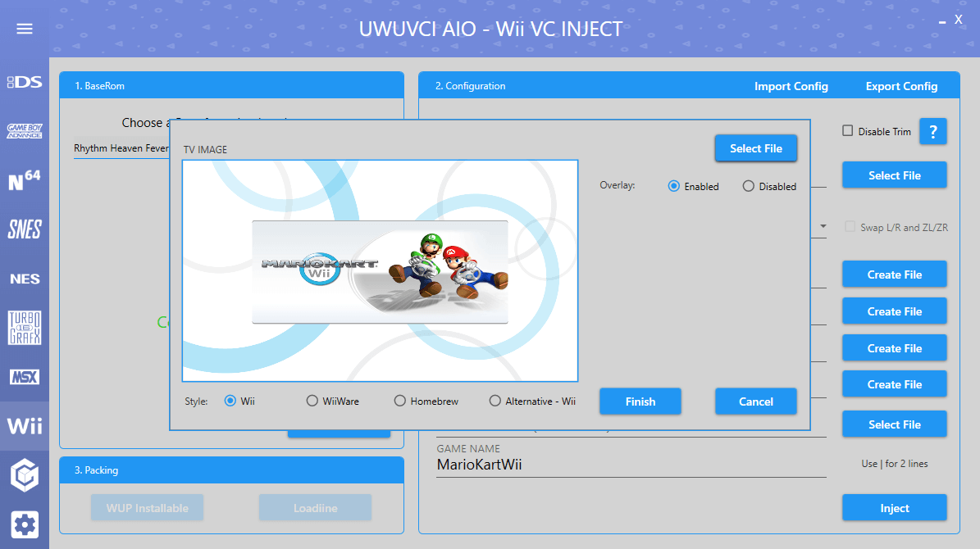Click the Mario Kart TV image preview
Viewport: 980px width, 549px height.
(380, 271)
